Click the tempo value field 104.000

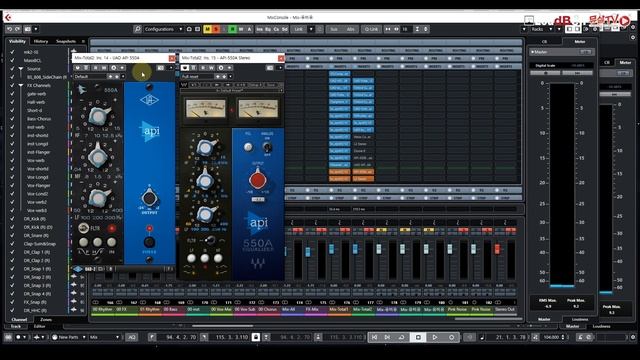coord(551,337)
